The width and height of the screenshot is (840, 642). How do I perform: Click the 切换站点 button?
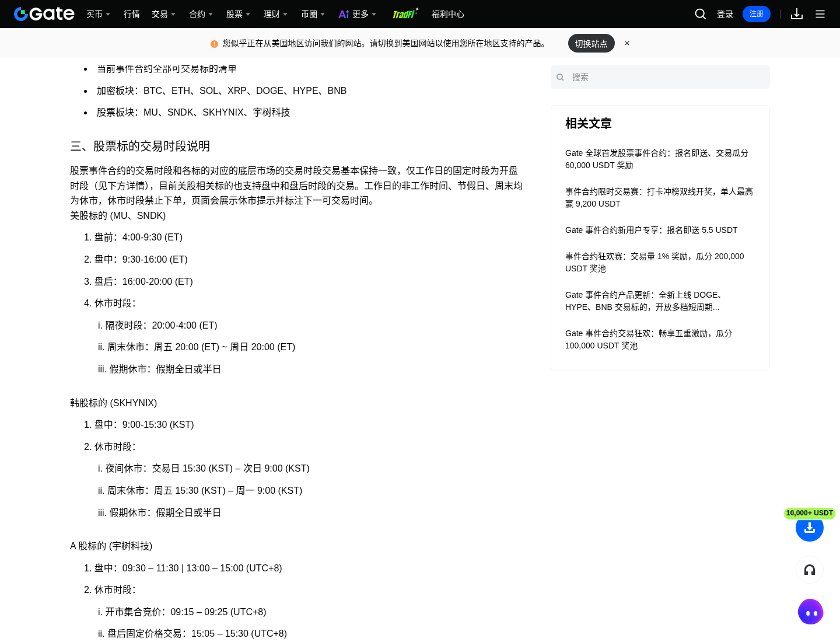pos(591,43)
